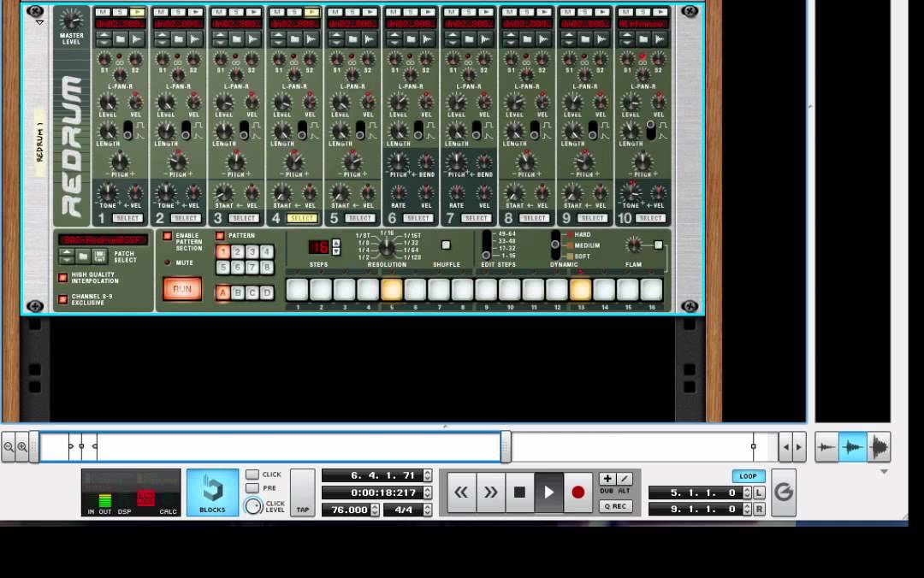Activate step 5 in the step sequencer
The image size is (924, 578).
coord(391,290)
